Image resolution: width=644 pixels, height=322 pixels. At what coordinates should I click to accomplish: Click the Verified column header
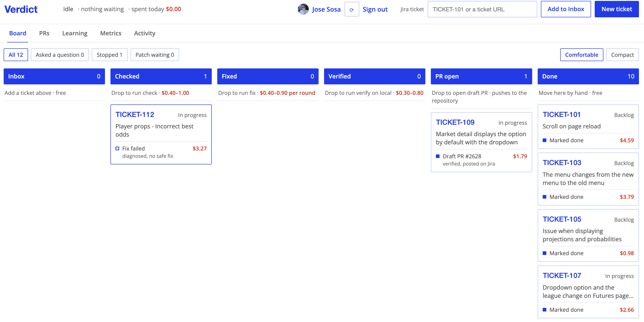pyautogui.click(x=374, y=76)
